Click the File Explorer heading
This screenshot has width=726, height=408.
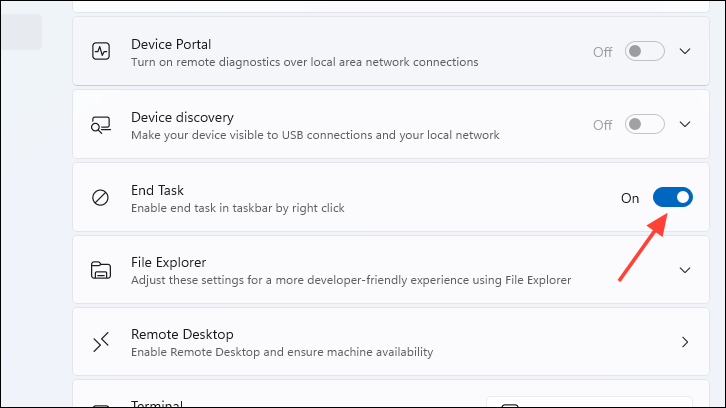pos(168,262)
